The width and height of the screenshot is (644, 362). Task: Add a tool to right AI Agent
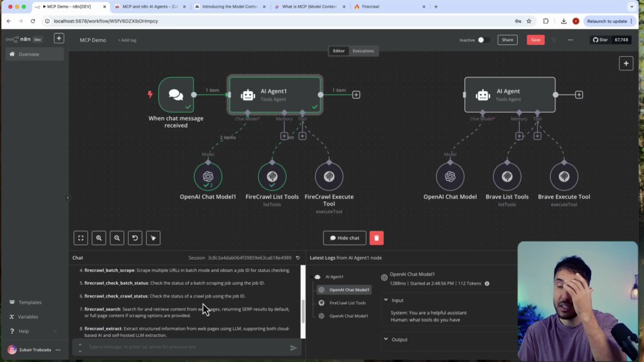point(537,136)
